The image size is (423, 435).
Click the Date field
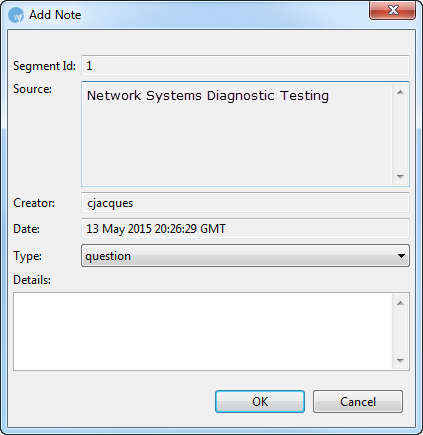245,229
